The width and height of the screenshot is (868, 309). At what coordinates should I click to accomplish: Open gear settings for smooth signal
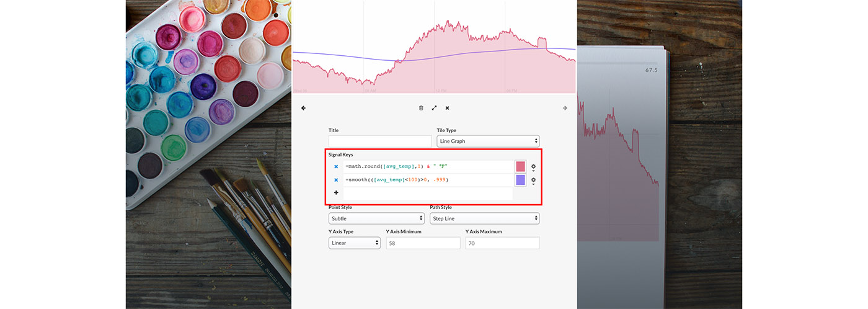click(533, 180)
